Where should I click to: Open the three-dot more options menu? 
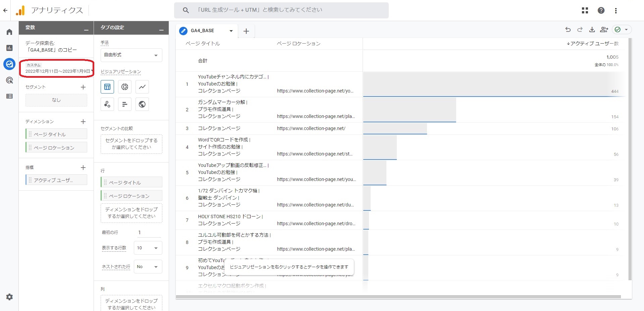click(x=616, y=10)
